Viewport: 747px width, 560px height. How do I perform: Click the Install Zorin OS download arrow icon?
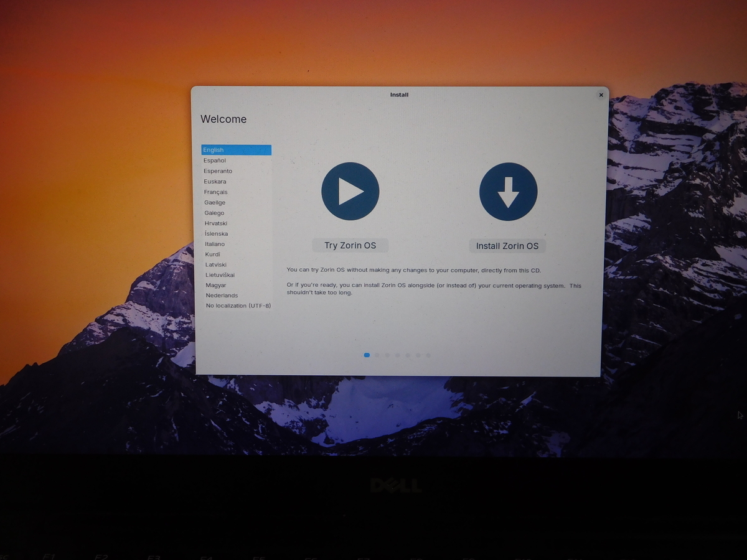tap(508, 192)
